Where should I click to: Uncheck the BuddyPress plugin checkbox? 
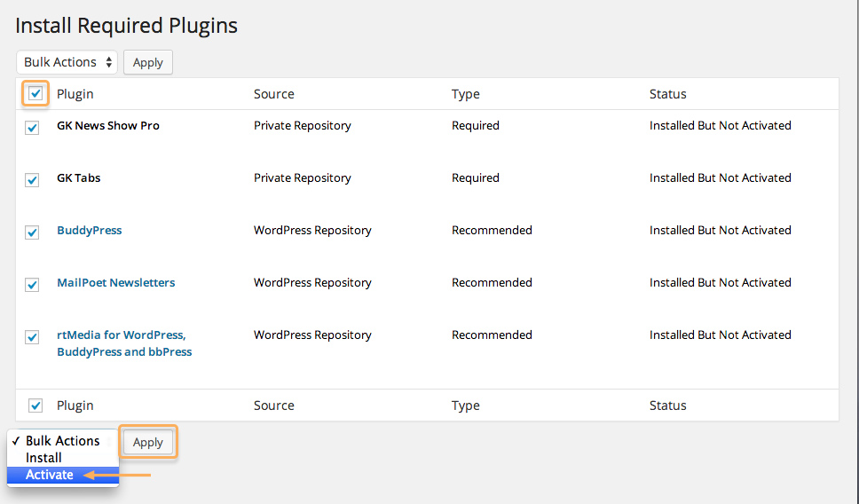click(32, 232)
